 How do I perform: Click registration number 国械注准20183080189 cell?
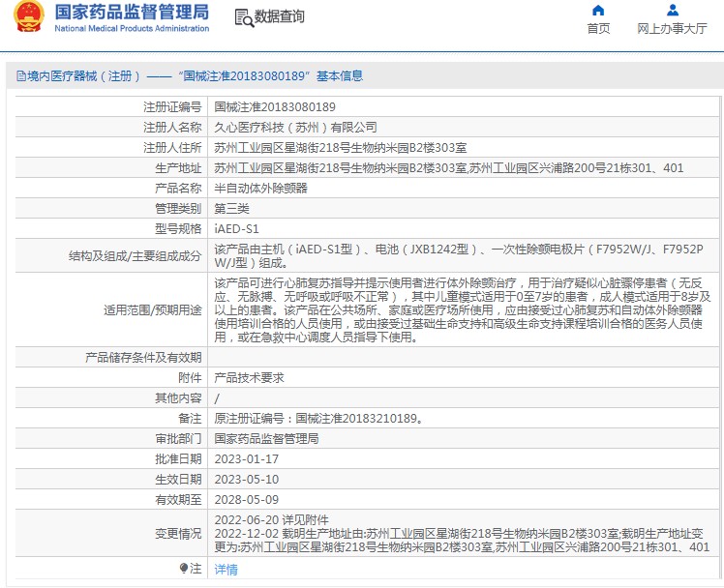(275, 107)
